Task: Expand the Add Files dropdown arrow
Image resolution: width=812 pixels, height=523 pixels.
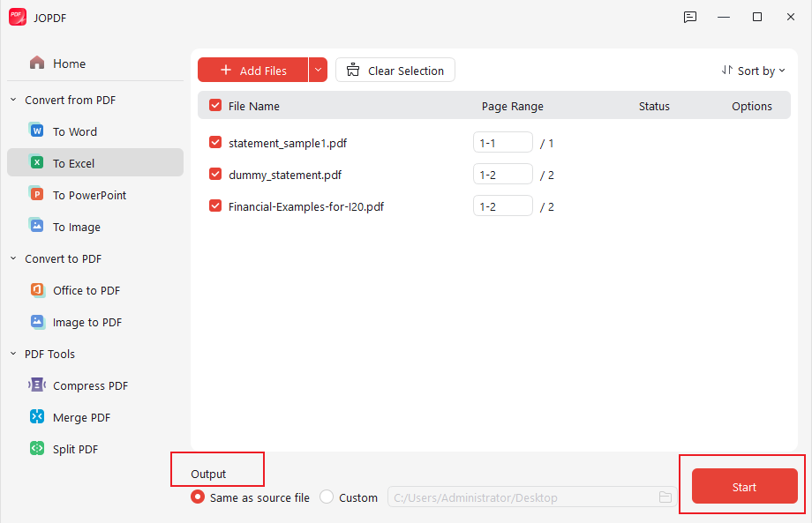Action: click(x=318, y=69)
